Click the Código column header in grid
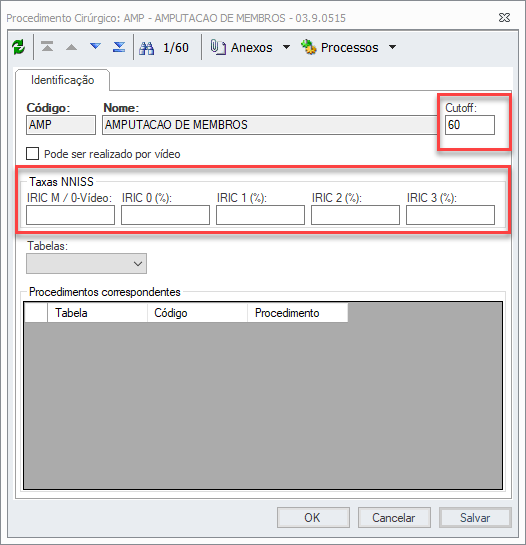The width and height of the screenshot is (526, 545). coord(197,313)
